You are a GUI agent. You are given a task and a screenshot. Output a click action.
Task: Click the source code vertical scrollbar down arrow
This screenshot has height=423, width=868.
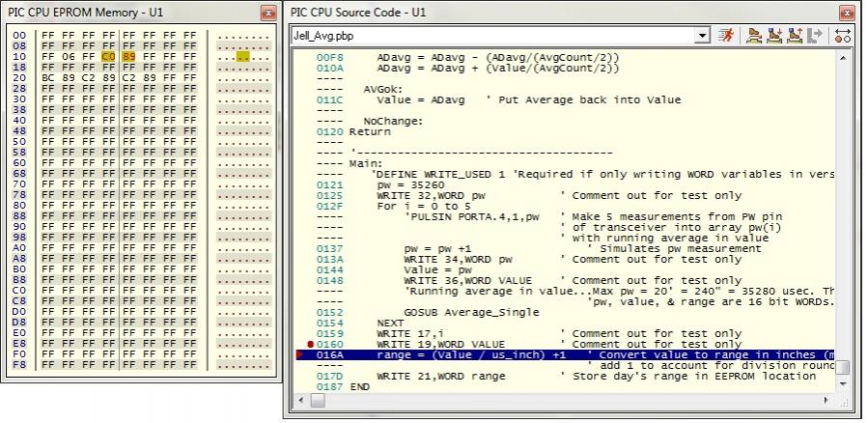pos(843,383)
